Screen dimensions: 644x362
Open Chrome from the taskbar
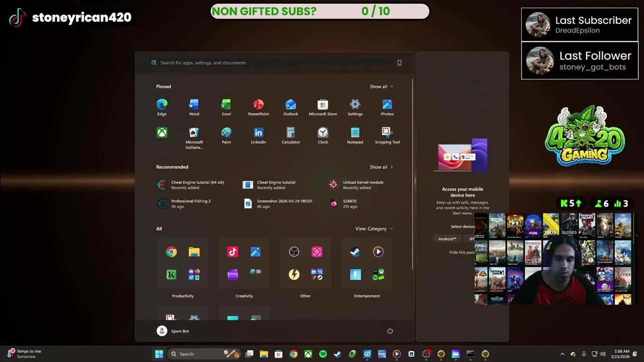pyautogui.click(x=293, y=354)
